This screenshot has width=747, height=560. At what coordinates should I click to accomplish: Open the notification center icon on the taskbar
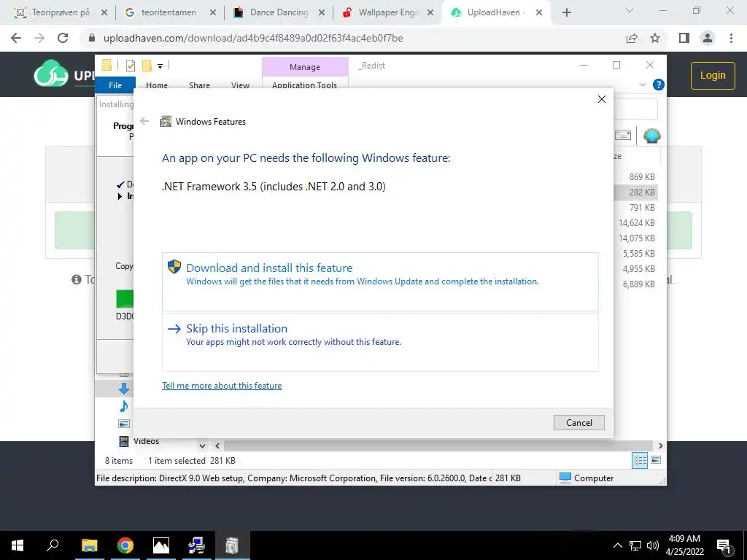pyautogui.click(x=724, y=545)
